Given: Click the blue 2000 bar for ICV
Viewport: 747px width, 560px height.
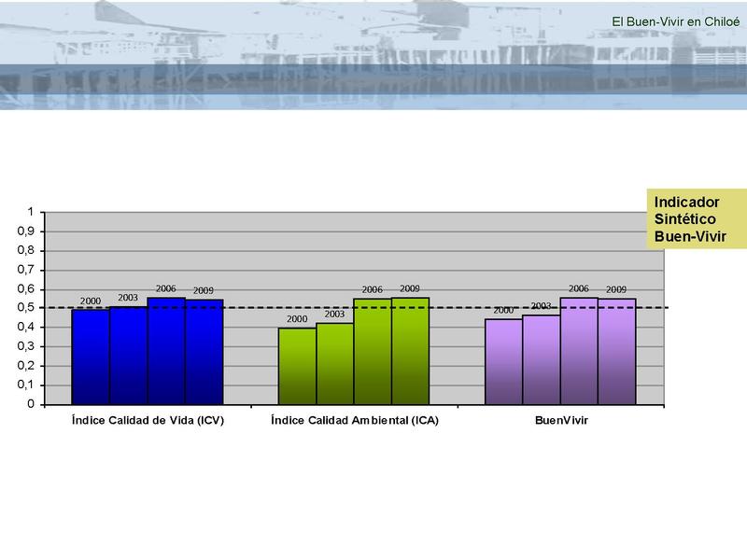Looking at the screenshot, I should (x=91, y=357).
